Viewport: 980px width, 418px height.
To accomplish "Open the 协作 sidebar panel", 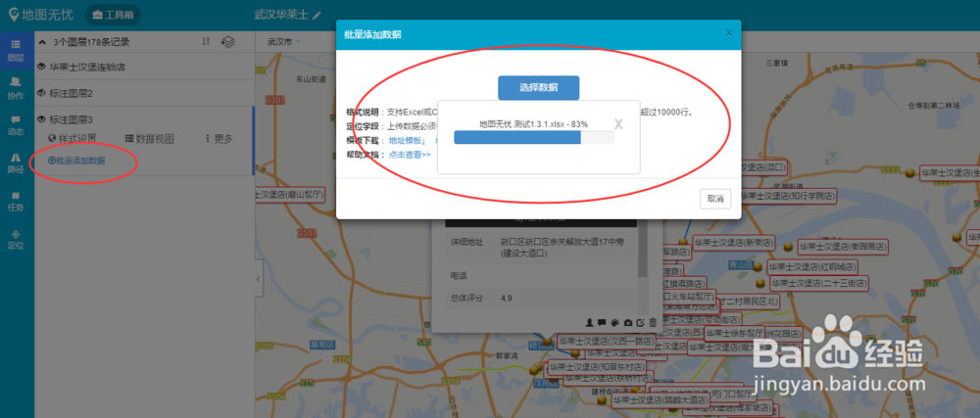I will coord(17,88).
